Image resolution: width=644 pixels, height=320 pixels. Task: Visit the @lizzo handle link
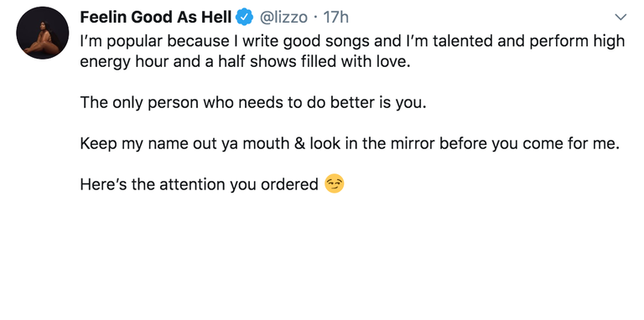click(x=283, y=17)
